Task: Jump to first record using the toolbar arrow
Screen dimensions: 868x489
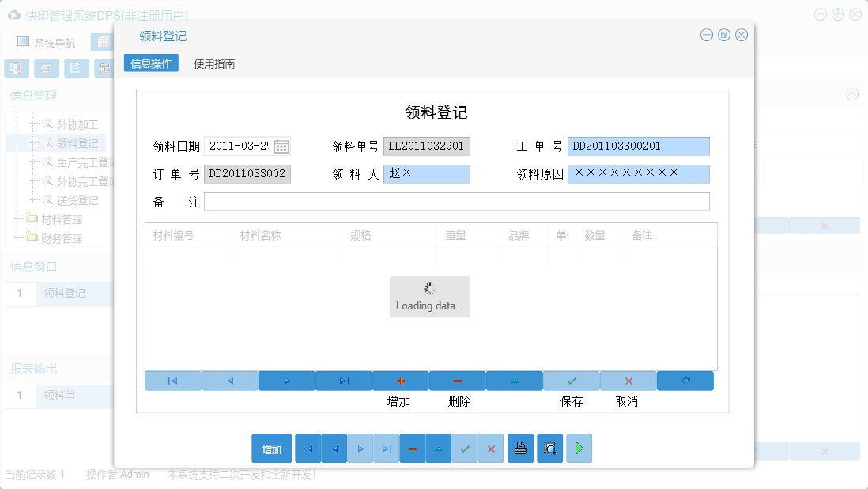Action: coord(172,381)
